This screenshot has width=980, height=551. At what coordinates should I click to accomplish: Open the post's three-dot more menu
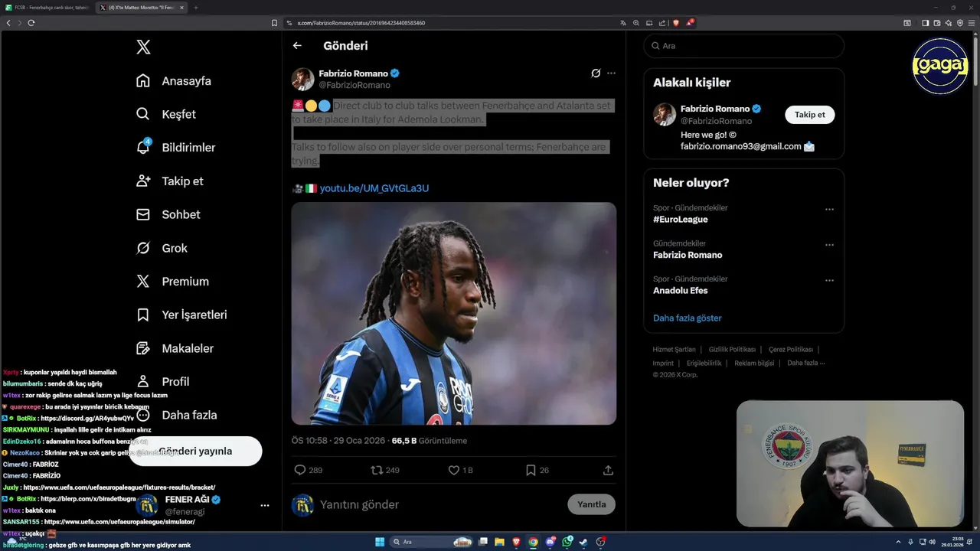pyautogui.click(x=611, y=73)
